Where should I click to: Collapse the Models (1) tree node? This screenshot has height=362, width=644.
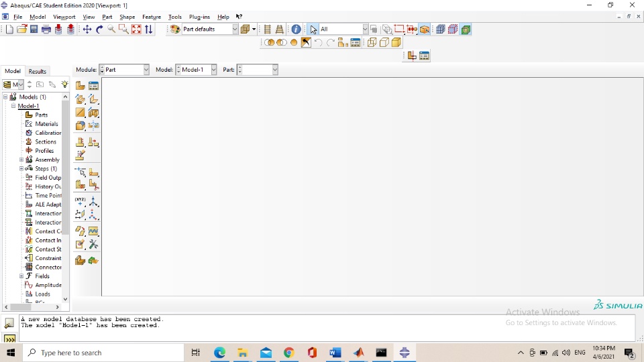tap(5, 97)
